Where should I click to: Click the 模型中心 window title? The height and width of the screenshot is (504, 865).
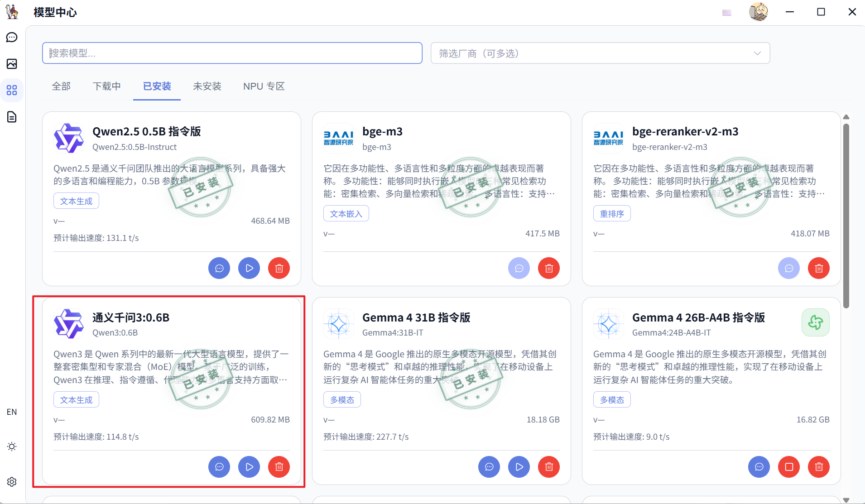[55, 12]
